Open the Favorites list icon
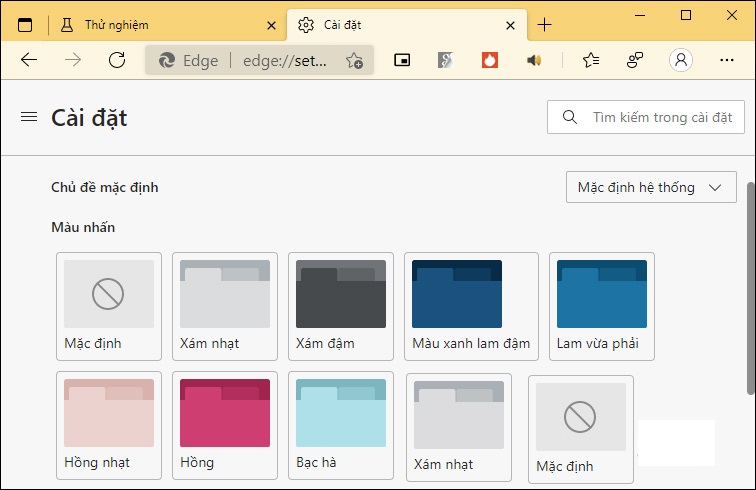 pyautogui.click(x=591, y=60)
